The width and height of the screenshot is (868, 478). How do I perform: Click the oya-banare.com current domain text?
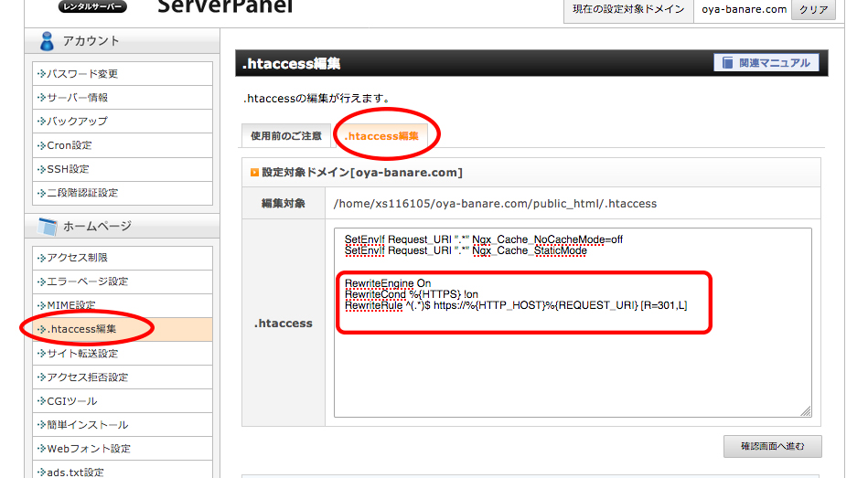click(744, 9)
